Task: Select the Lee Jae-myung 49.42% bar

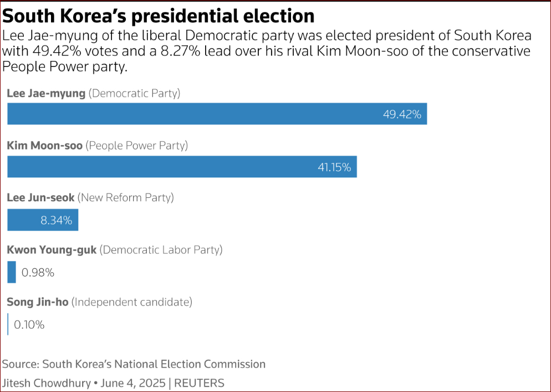Action: 217,114
